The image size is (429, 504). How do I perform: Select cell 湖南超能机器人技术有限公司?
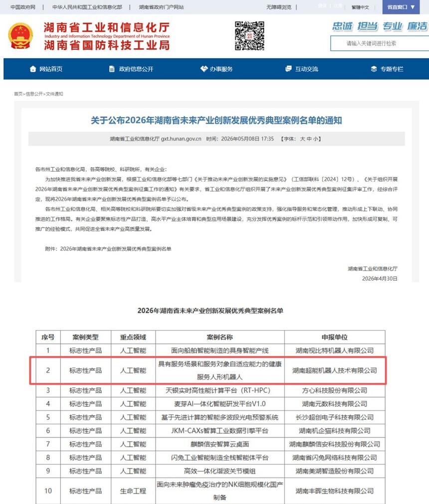pos(334,370)
